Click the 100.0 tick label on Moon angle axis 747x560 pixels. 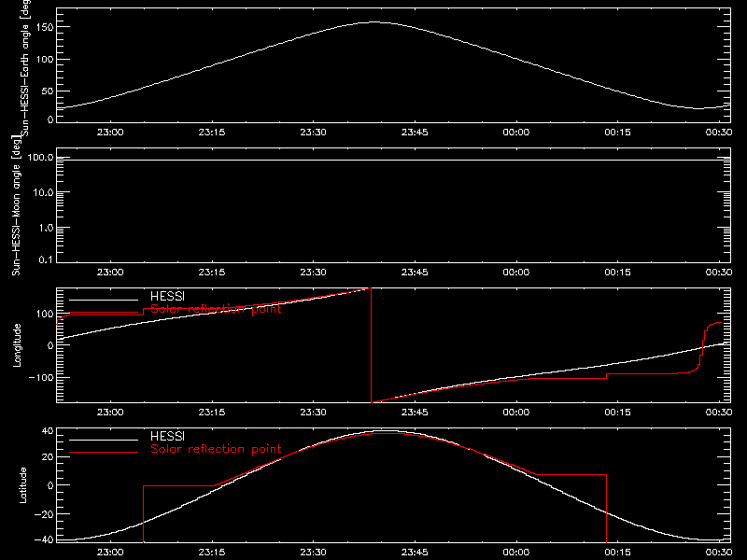tap(40, 157)
